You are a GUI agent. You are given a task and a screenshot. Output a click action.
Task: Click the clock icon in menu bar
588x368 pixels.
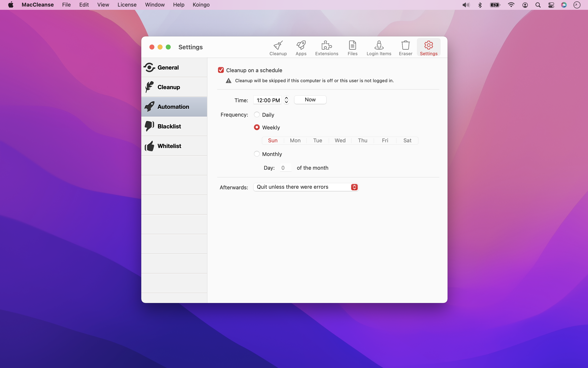[577, 5]
